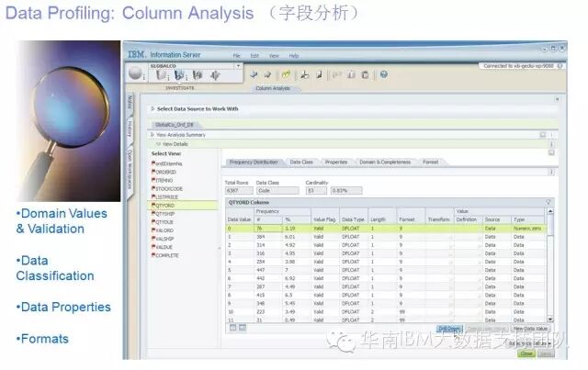Open help with the blue question icon

point(384,74)
